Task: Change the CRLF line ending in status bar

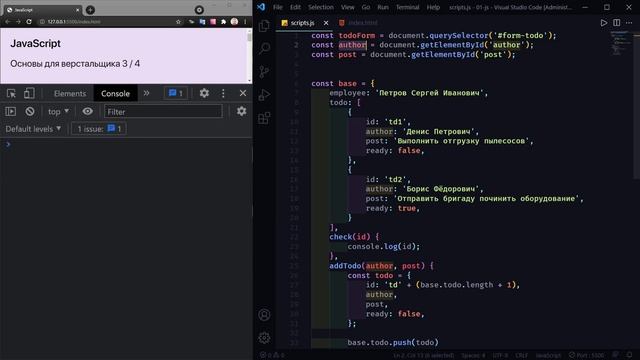Action: (x=521, y=355)
